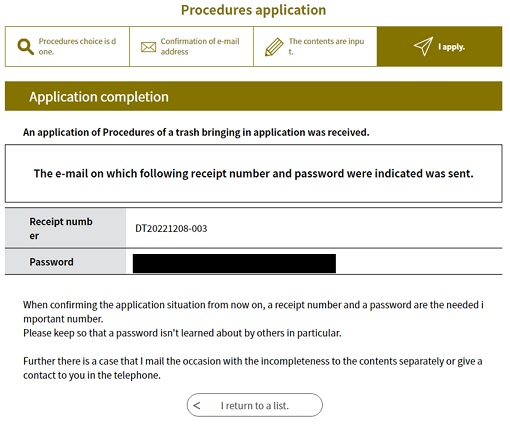This screenshot has height=436, width=510.
Task: Click the e-mail sent notification box
Action: click(x=253, y=173)
